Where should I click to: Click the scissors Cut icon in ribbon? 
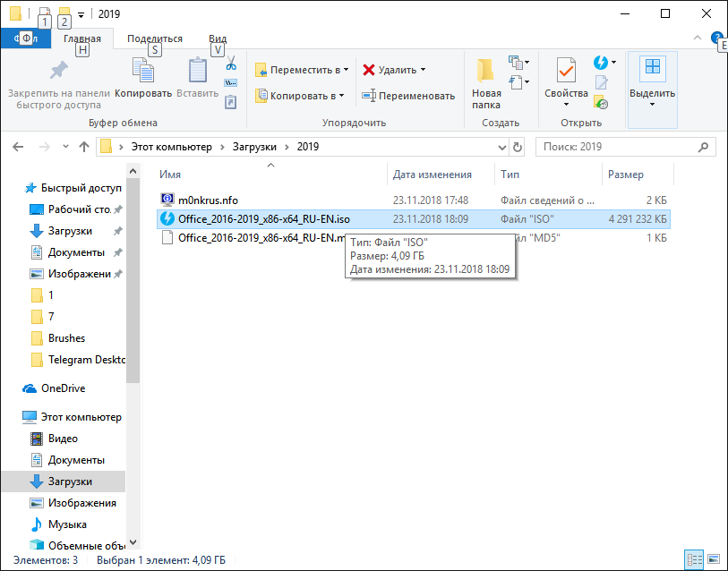tap(230, 64)
